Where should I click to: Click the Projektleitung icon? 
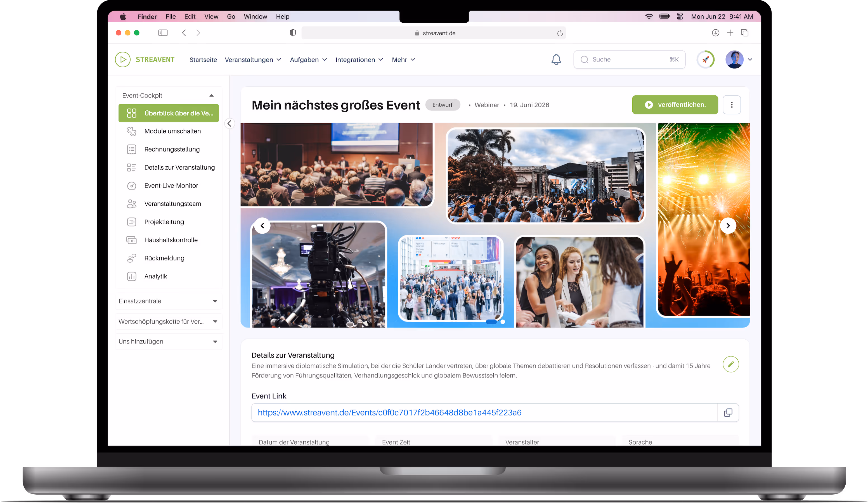pyautogui.click(x=132, y=222)
